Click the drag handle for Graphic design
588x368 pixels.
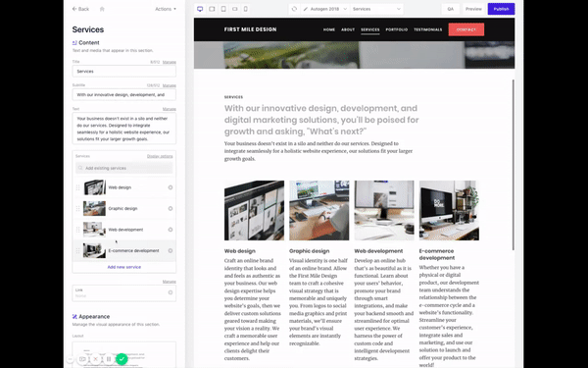[x=78, y=208]
